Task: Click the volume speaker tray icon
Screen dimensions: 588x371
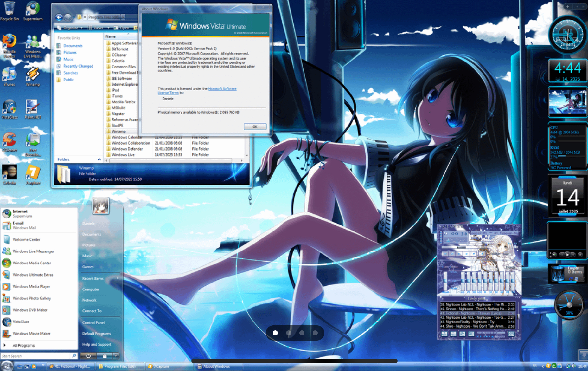Action: (x=574, y=366)
